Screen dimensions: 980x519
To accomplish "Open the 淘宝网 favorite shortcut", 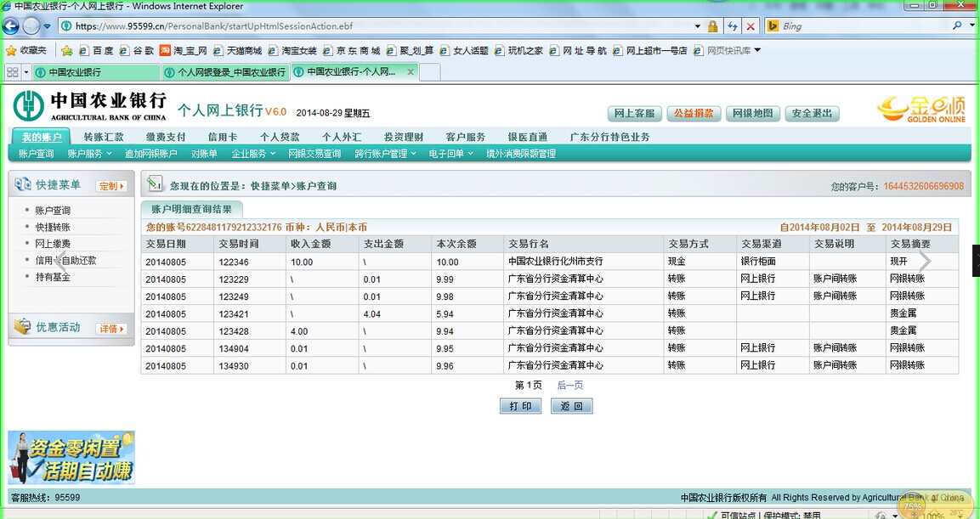I will pos(183,51).
